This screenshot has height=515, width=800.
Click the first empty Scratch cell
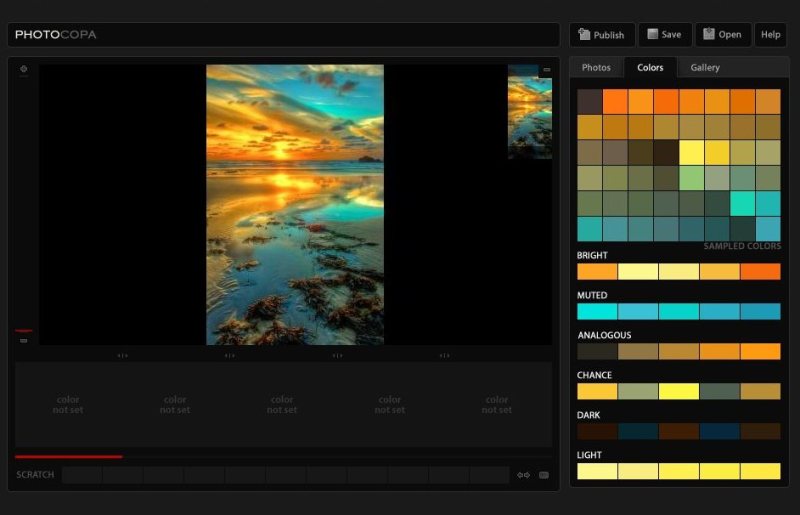tap(82, 475)
